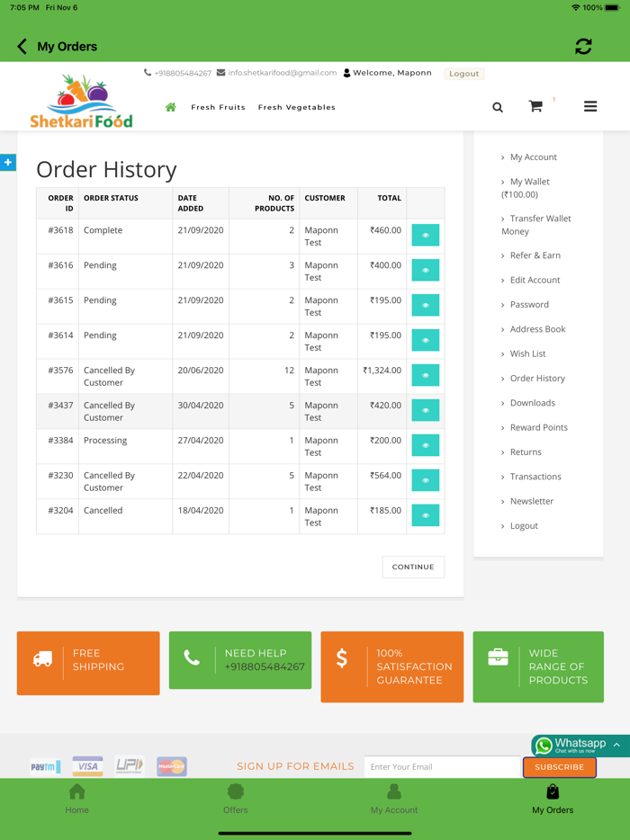Tap the Wide Range of Products banner

(538, 667)
